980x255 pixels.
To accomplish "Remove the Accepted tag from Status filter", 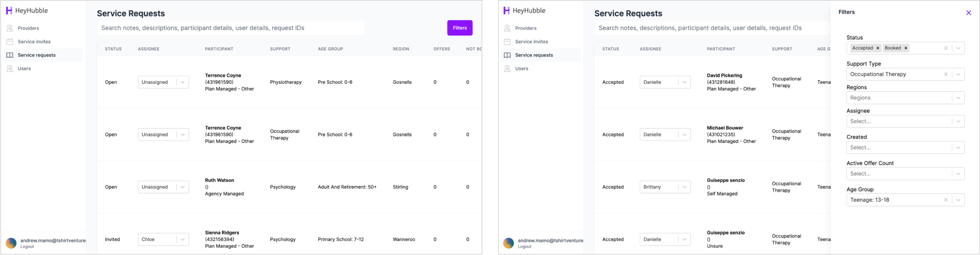I will pyautogui.click(x=877, y=48).
